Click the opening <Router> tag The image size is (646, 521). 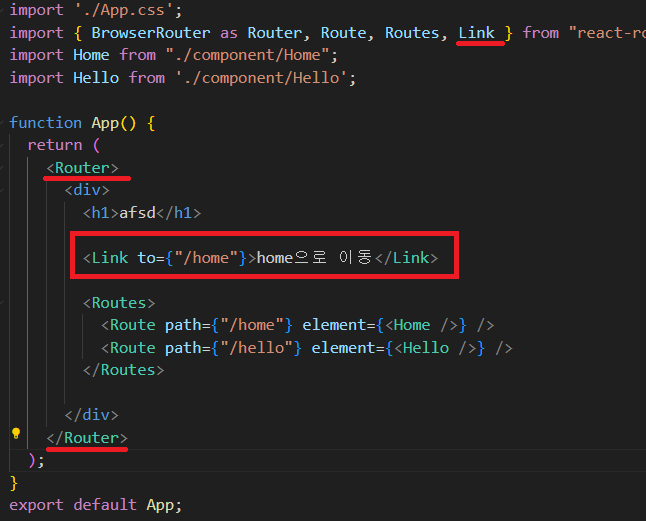pos(82,168)
